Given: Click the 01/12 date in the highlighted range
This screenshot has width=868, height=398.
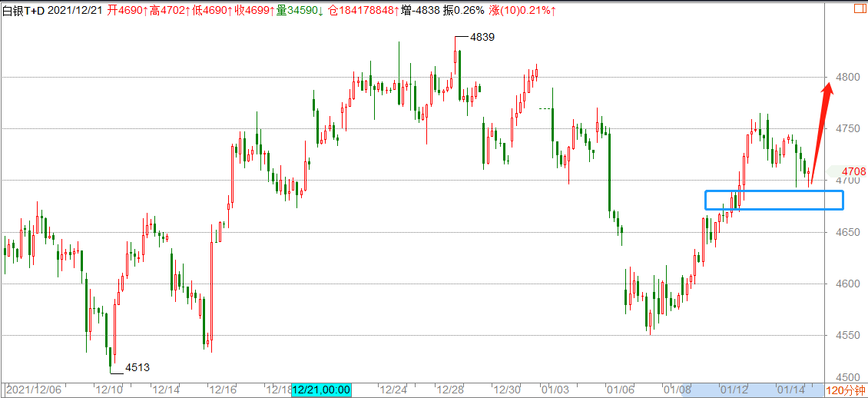Looking at the screenshot, I should (734, 390).
